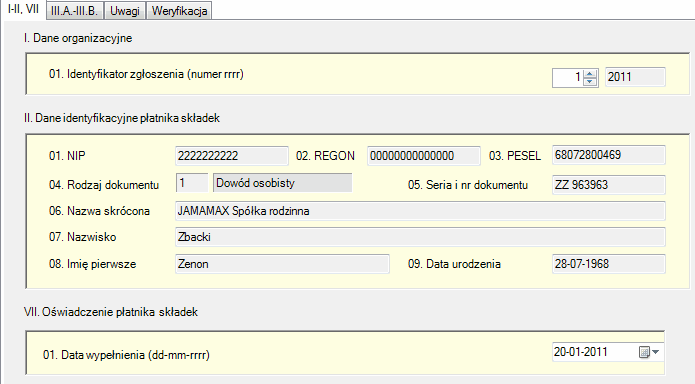Click the '09. Data urodzenia' label
695x384 pixels.
[454, 264]
